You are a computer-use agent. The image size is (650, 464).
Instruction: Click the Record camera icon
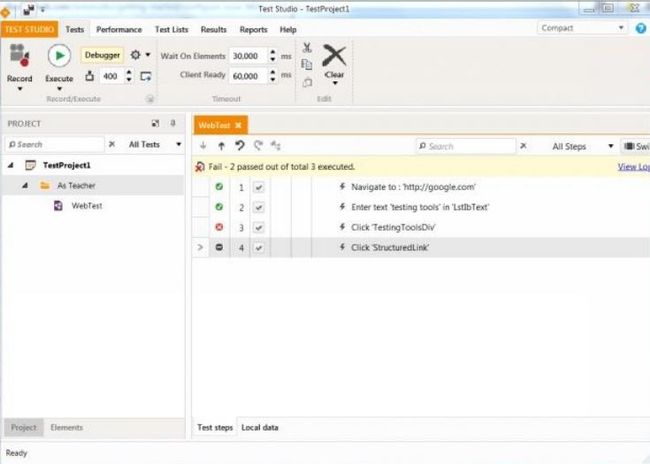19,55
